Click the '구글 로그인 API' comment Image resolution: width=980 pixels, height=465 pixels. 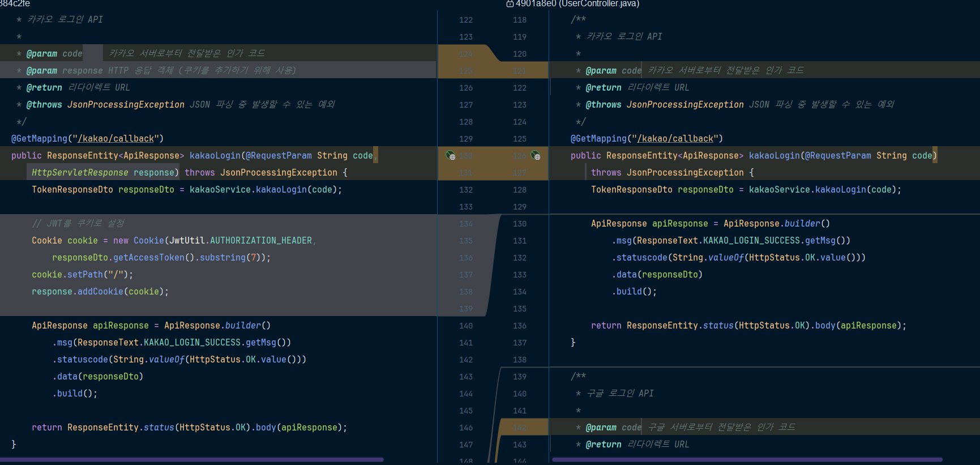point(620,394)
